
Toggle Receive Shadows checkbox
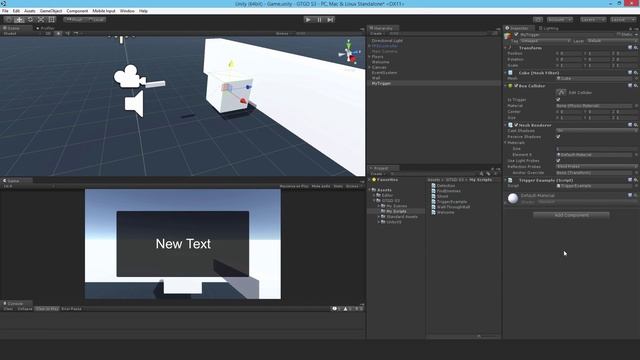click(x=558, y=137)
